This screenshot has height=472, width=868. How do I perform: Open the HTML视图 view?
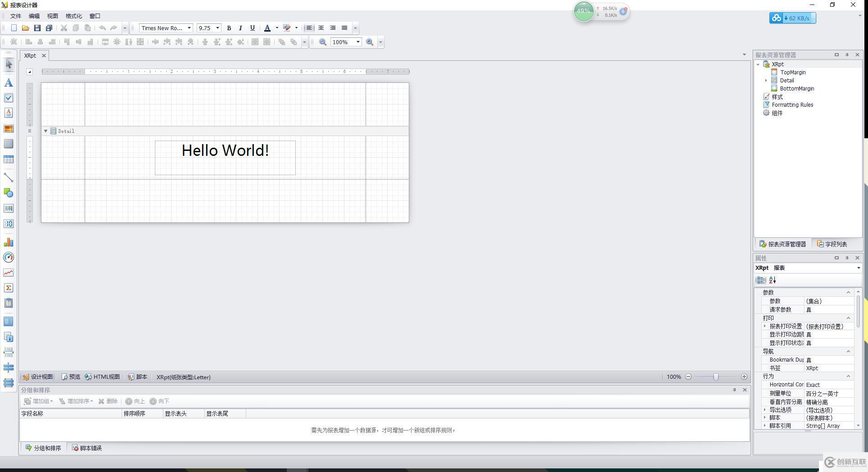[102, 377]
